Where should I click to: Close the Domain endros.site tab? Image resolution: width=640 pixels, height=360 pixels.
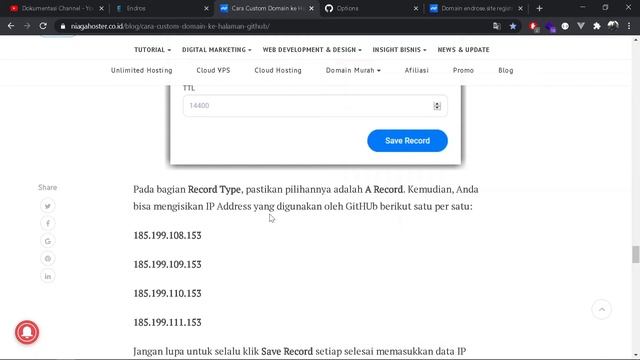[x=520, y=8]
